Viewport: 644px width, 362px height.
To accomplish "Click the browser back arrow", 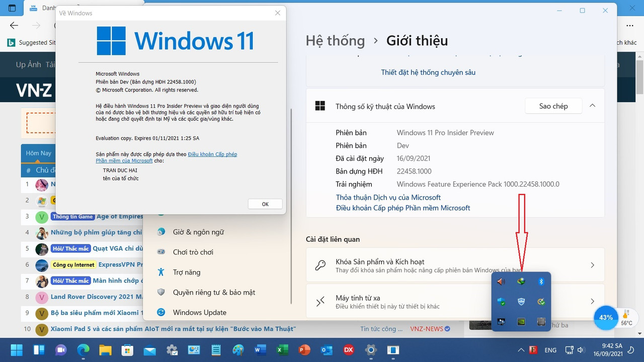I will [x=14, y=25].
